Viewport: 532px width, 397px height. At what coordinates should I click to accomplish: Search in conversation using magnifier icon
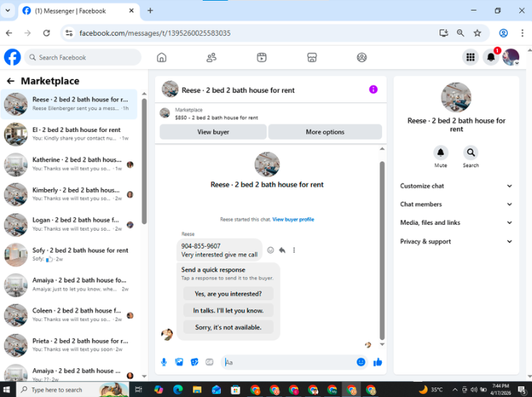(x=471, y=153)
